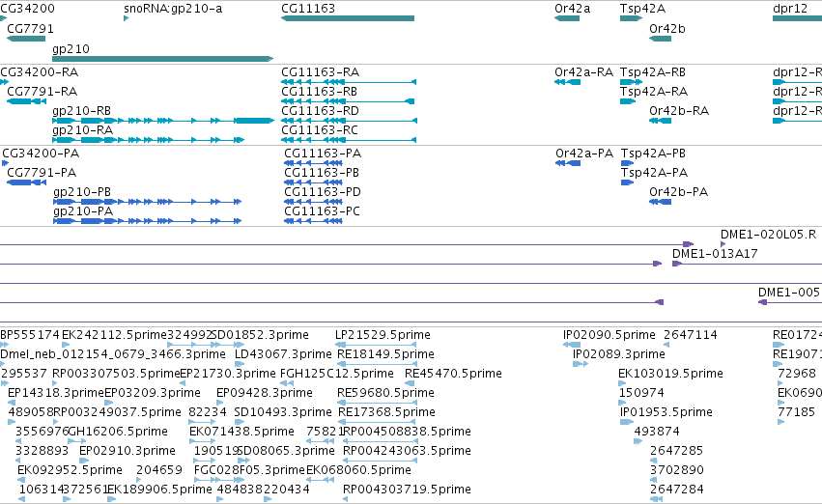Open the gp210-PB protein label
The height and width of the screenshot is (504, 822).
point(82,192)
